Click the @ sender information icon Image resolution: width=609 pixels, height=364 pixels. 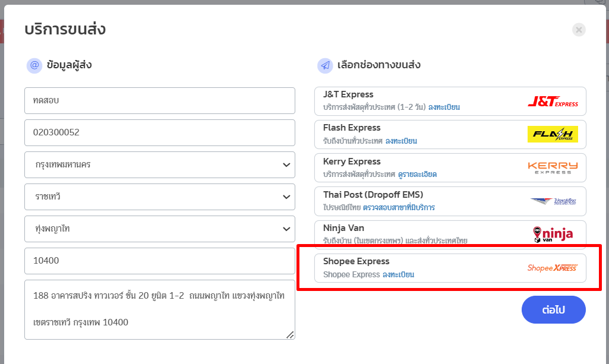34,65
